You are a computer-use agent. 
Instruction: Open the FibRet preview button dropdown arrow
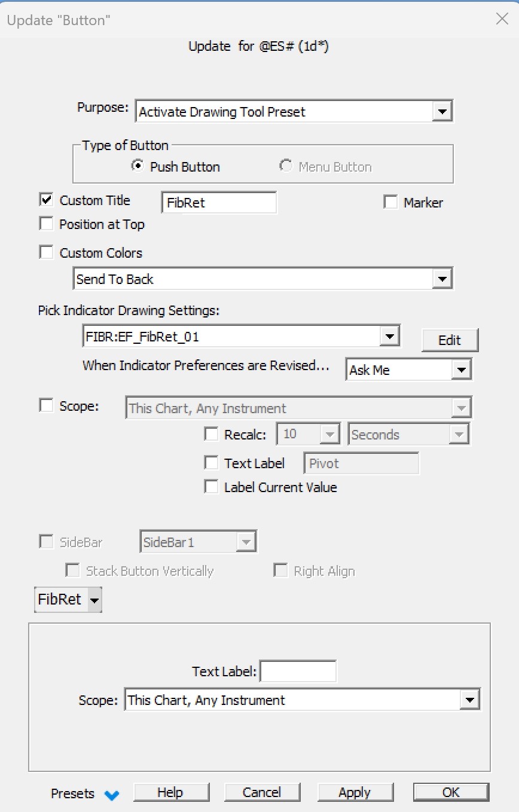pos(94,600)
